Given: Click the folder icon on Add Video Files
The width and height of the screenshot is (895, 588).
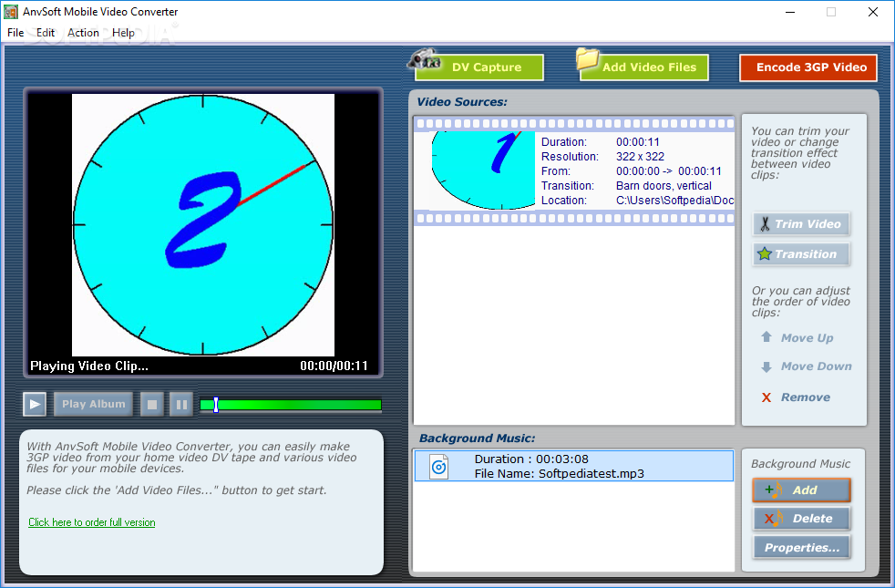Looking at the screenshot, I should pyautogui.click(x=587, y=58).
